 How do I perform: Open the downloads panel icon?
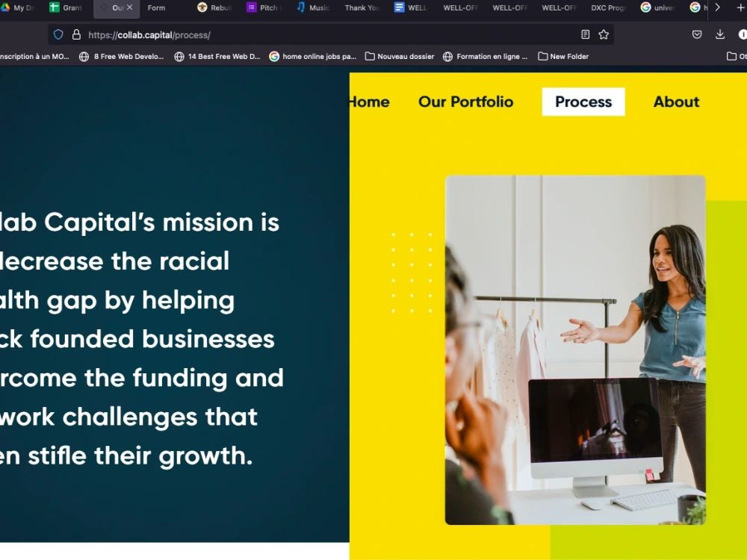[x=719, y=34]
